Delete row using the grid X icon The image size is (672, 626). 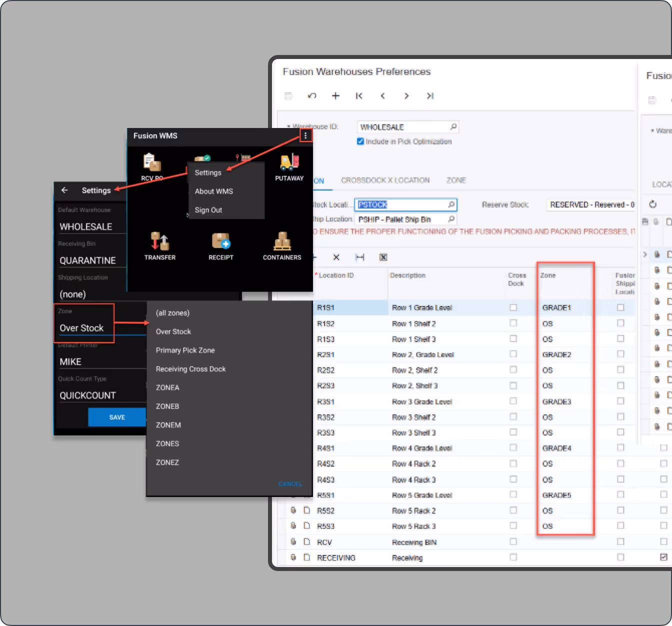pos(336,257)
